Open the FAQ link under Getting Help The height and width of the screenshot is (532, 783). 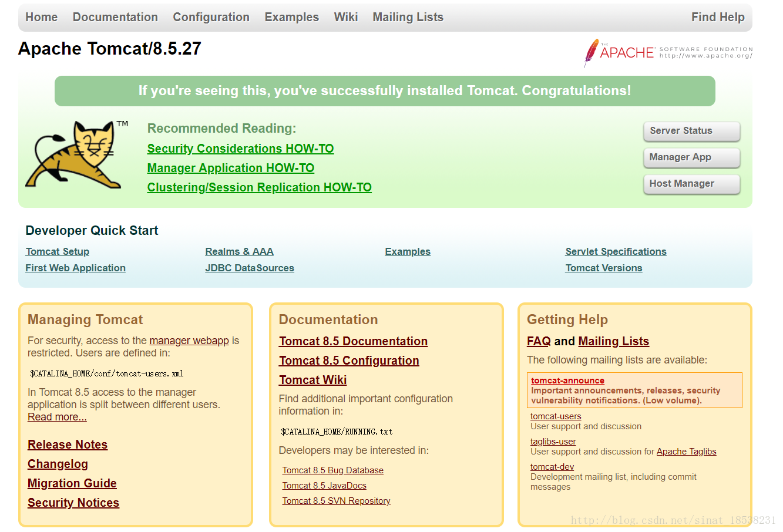coord(539,341)
